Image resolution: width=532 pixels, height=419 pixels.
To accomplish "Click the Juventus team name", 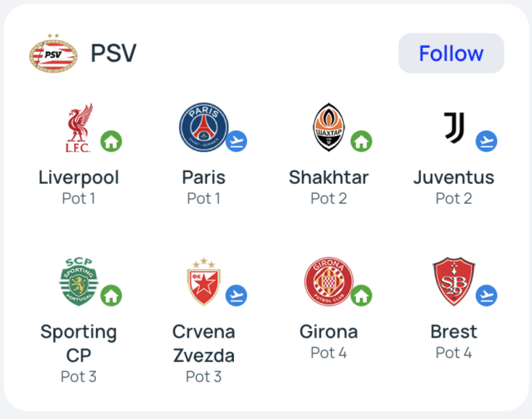I will pos(453,177).
